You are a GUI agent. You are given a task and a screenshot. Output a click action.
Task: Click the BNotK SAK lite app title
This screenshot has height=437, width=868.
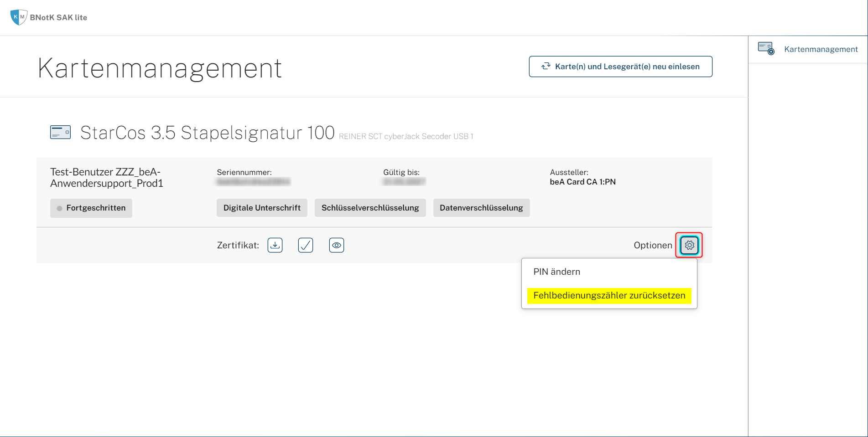(x=58, y=17)
